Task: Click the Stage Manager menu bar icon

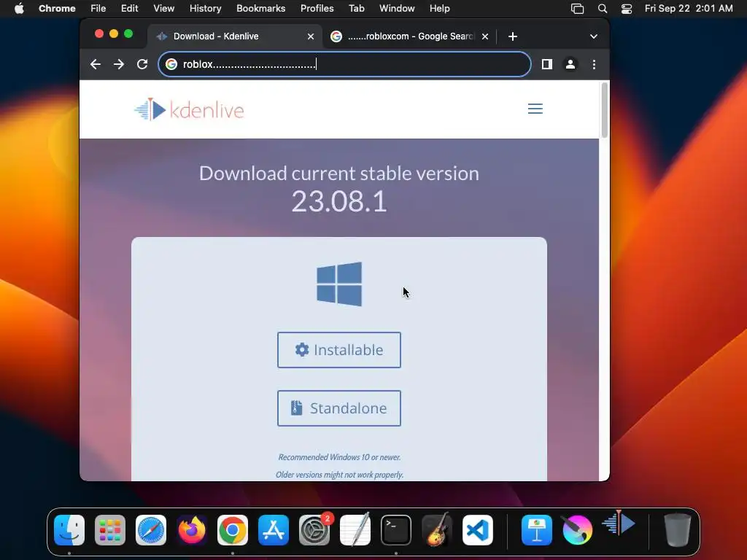Action: coord(578,9)
